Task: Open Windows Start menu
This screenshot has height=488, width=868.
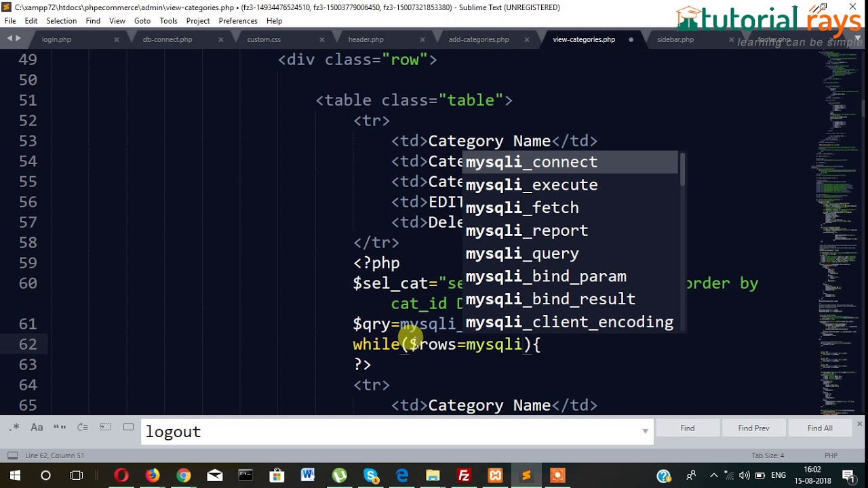Action: point(15,475)
